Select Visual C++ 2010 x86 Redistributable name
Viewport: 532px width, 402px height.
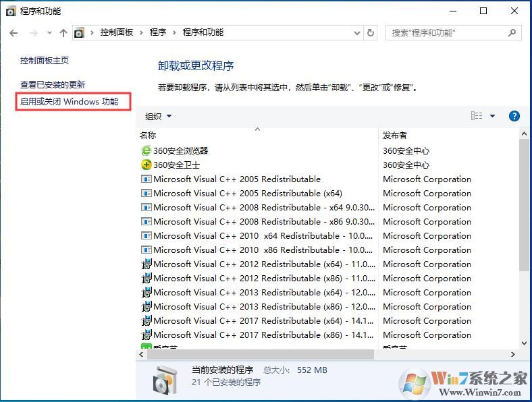coord(263,250)
